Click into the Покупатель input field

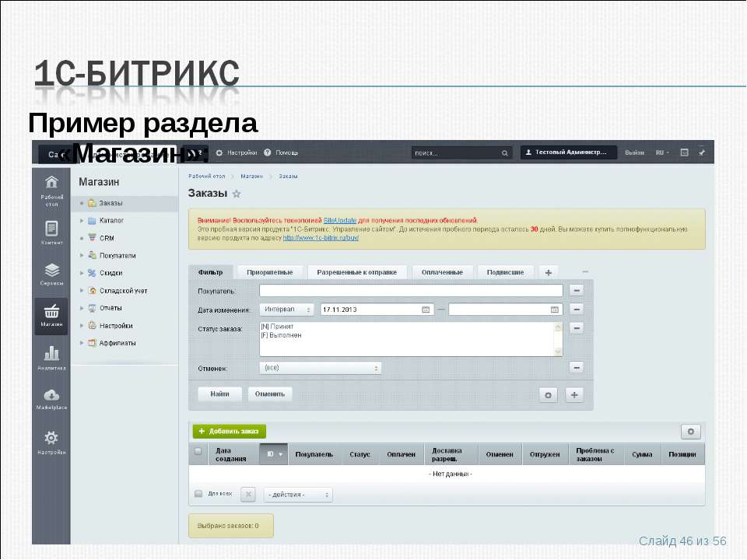(411, 290)
